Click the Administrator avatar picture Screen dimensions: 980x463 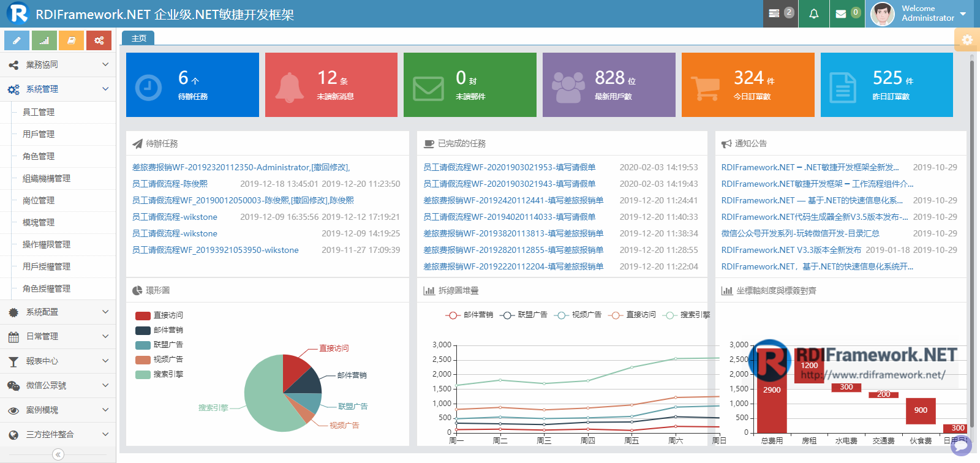coord(883,13)
